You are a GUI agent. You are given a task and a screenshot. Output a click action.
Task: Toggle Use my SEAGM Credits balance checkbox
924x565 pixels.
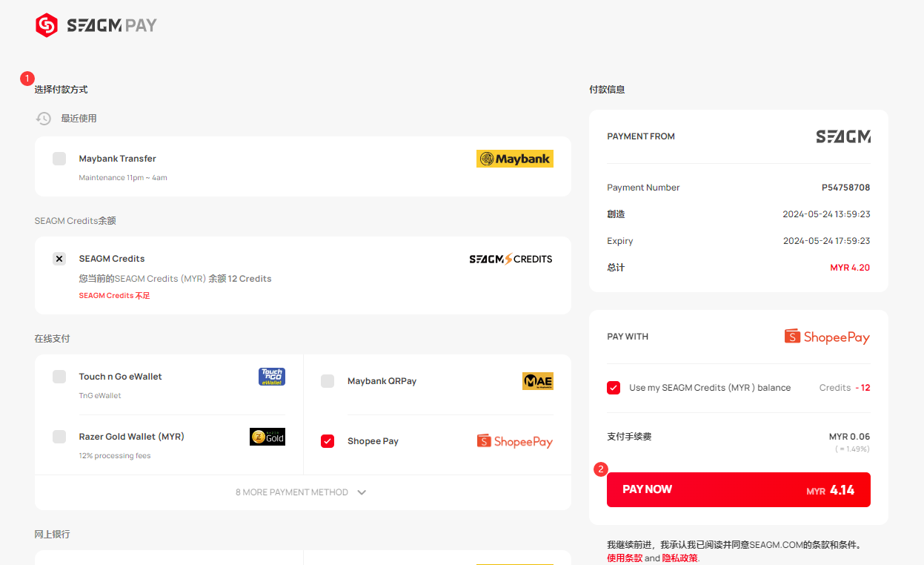point(614,388)
